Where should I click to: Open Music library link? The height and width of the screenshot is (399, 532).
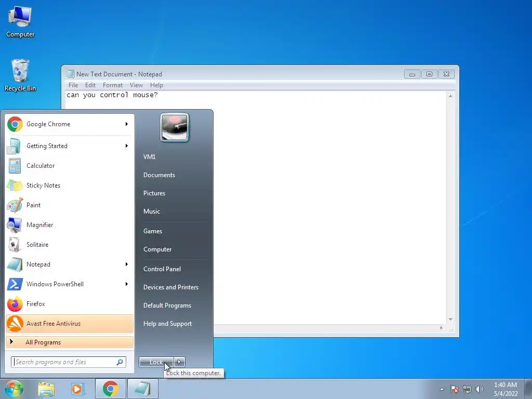(x=151, y=211)
